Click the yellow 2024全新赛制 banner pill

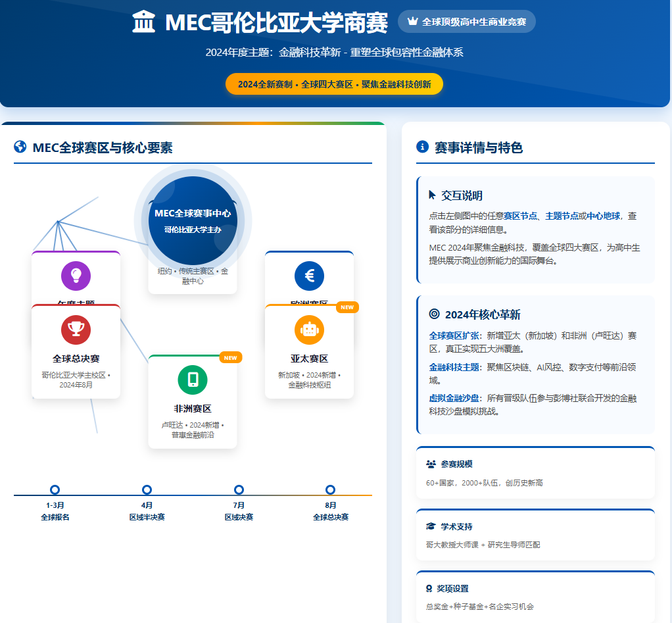334,84
